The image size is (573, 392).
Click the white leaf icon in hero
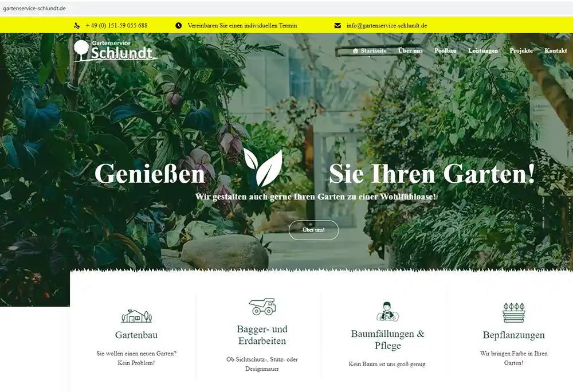click(262, 168)
